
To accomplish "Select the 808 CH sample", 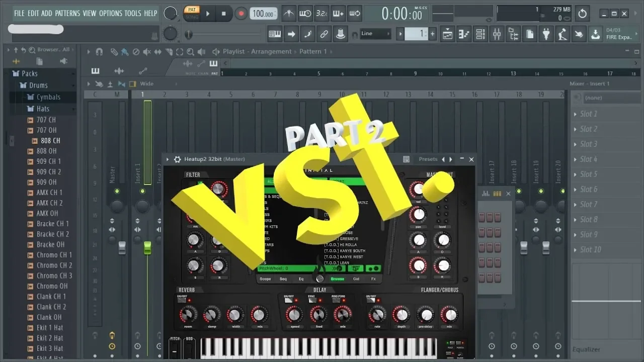I will (x=50, y=141).
